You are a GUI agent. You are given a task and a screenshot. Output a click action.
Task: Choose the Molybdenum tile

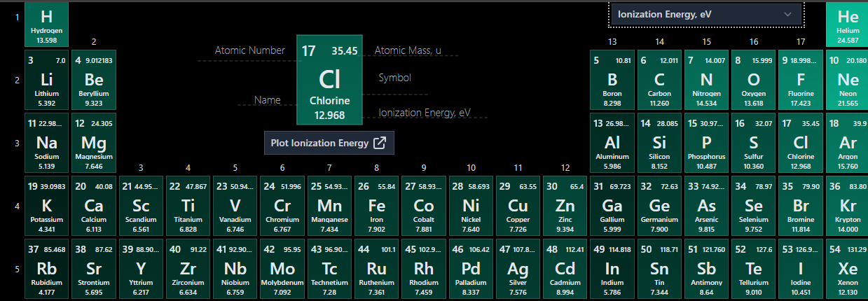282,269
